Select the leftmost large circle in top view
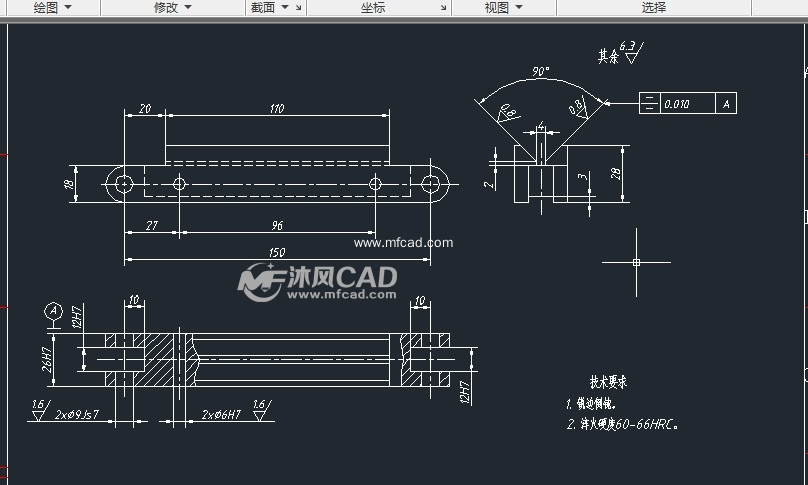 click(124, 184)
